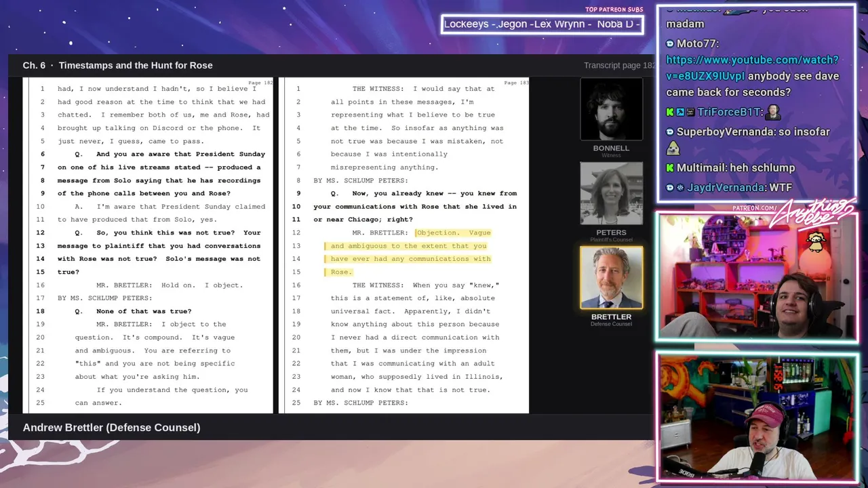This screenshot has height=488, width=868.
Task: Click the PETERS name label
Action: point(611,232)
